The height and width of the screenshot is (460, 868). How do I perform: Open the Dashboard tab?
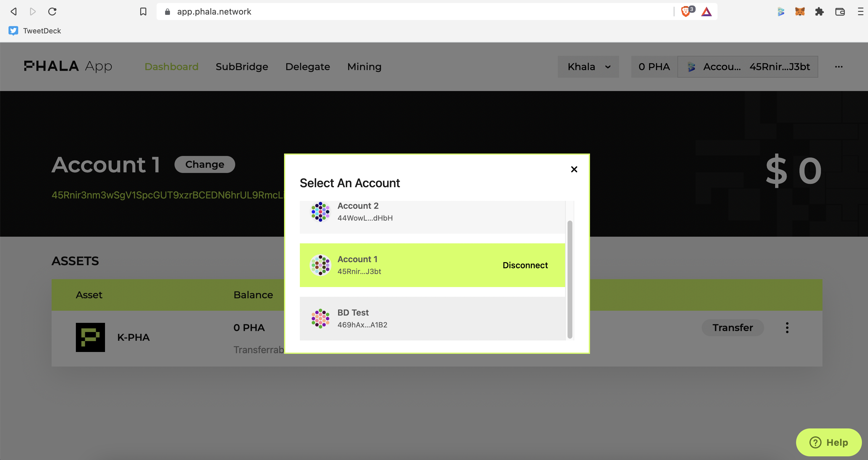coord(171,67)
